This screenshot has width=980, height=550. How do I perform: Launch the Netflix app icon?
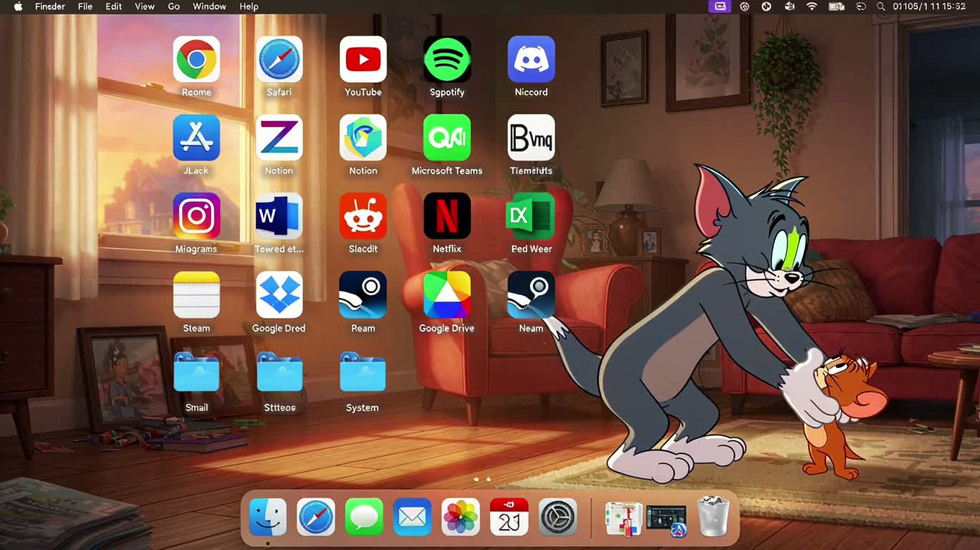tap(447, 216)
